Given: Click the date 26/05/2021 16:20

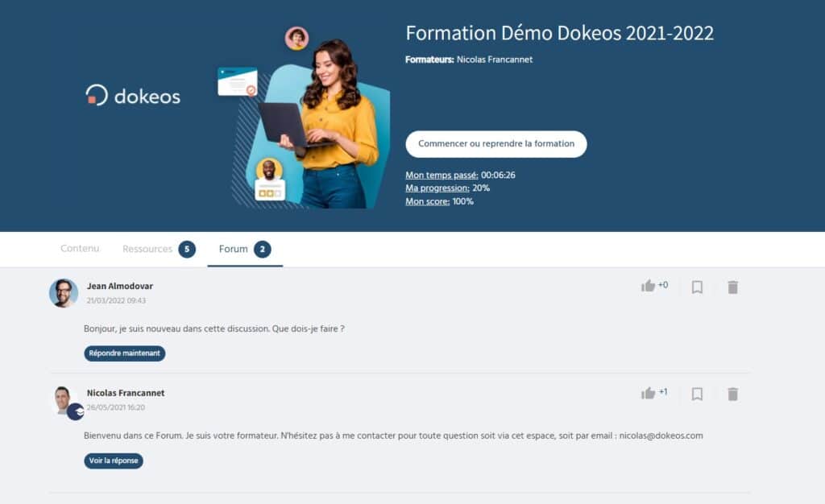Looking at the screenshot, I should tap(116, 407).
